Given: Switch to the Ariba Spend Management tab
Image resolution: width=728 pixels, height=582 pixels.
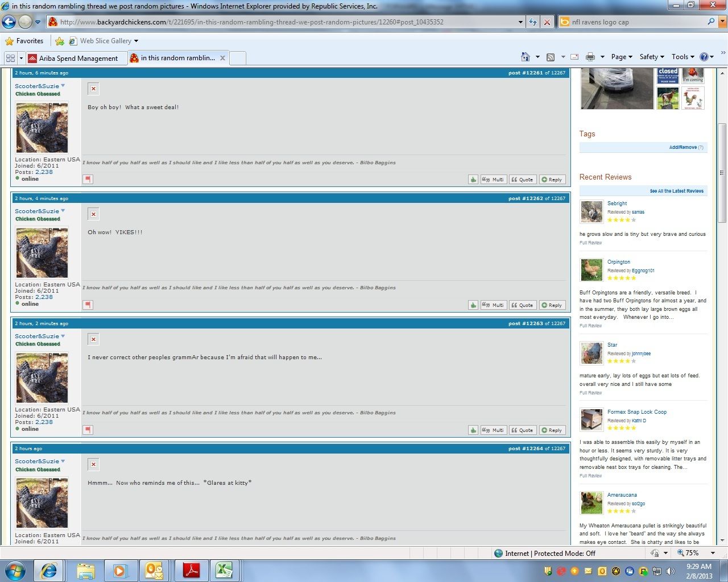Looking at the screenshot, I should click(x=73, y=58).
